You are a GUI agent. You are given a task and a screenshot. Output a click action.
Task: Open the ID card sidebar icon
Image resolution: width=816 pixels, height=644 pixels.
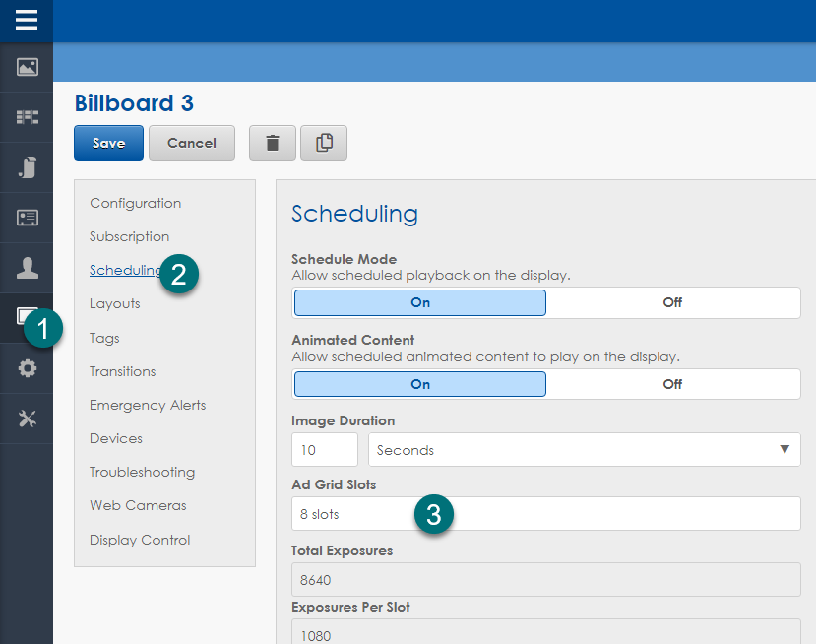click(x=27, y=218)
